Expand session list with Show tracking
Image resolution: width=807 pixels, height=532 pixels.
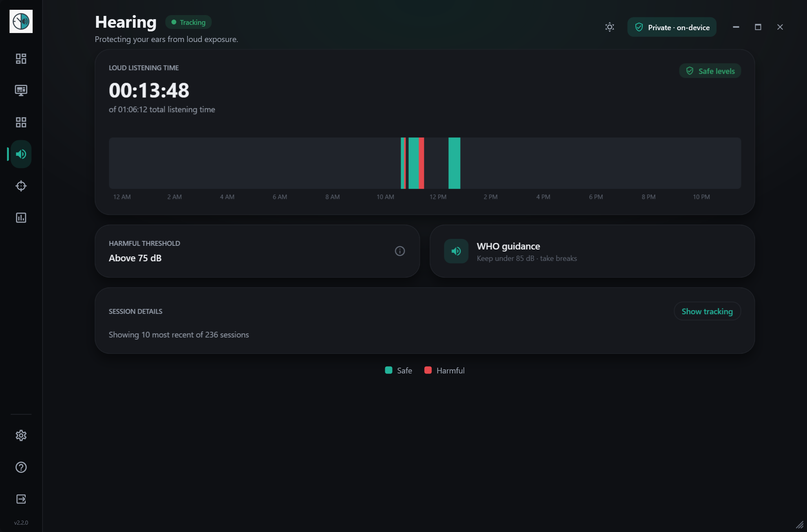(x=707, y=311)
